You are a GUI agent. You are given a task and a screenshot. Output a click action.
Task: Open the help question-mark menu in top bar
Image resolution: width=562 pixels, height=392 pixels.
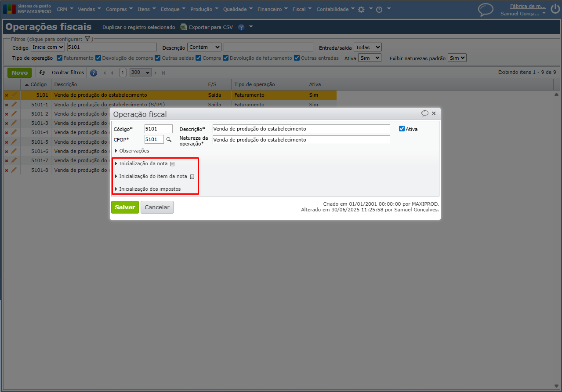pos(379,9)
